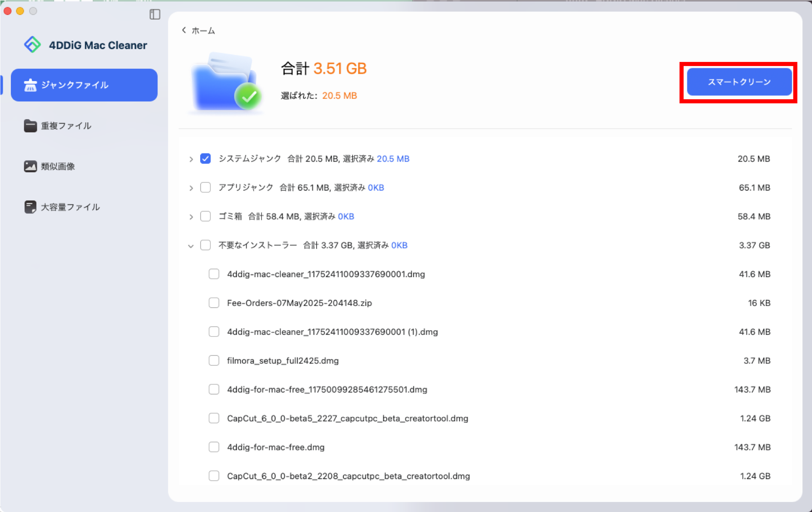The height and width of the screenshot is (512, 812).
Task: Check the 4ddig-for-mac-free.dmg checkbox
Action: [214, 447]
